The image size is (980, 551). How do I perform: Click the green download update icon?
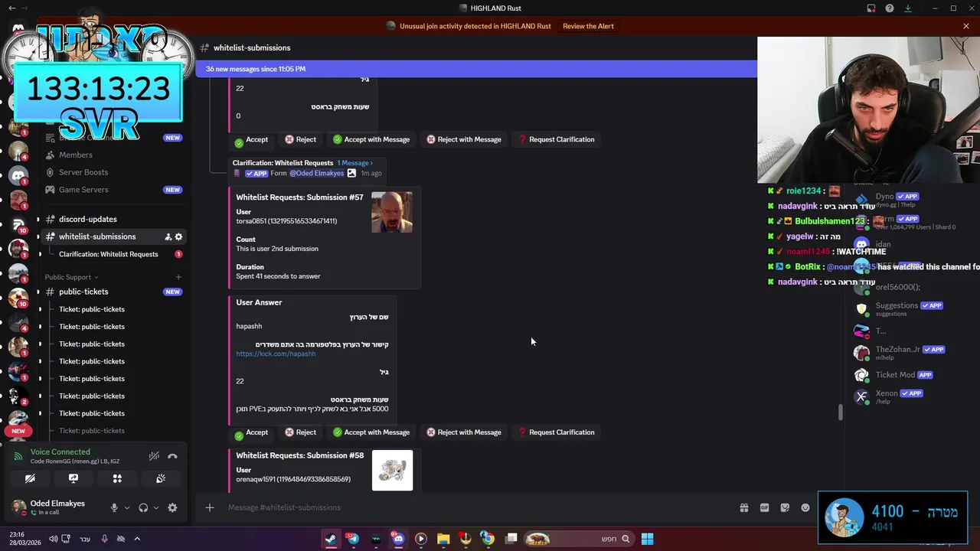(908, 8)
